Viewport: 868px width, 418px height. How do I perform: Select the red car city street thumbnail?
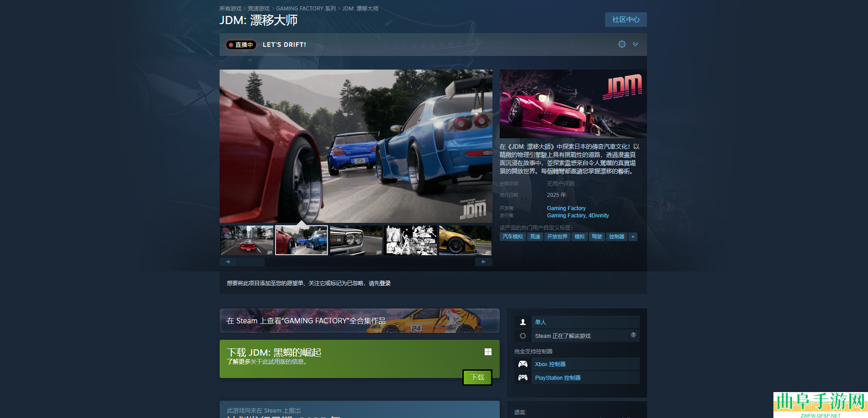pyautogui.click(x=247, y=240)
